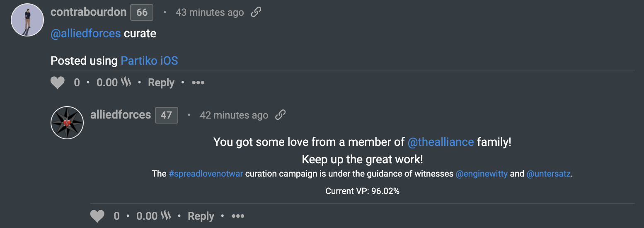Expand more options on alliedforces' reply
Image resolution: width=644 pixels, height=228 pixels.
[x=238, y=216]
